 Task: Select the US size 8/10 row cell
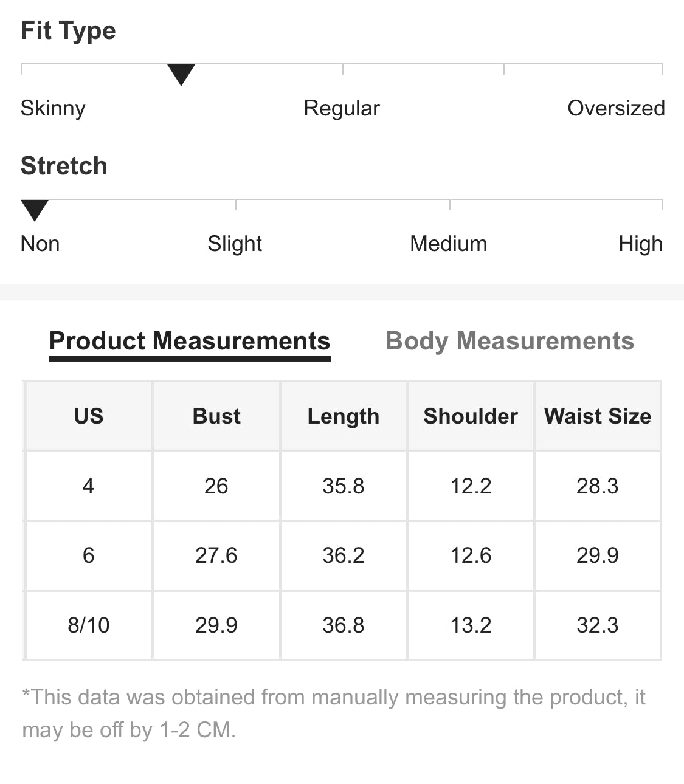(89, 625)
